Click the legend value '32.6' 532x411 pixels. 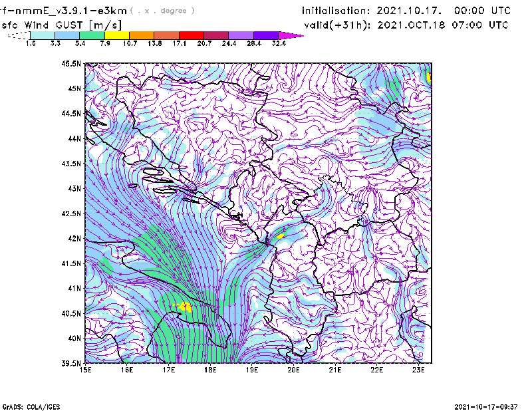(279, 43)
